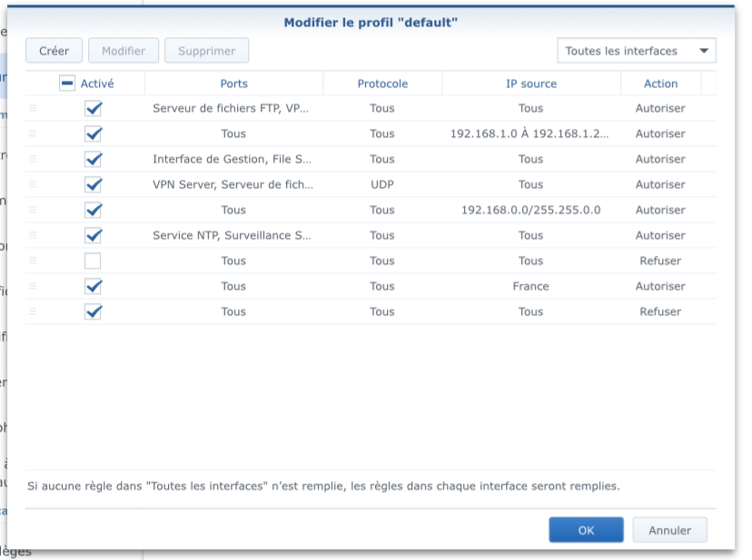Click the IP source column header
Image resolution: width=752 pixels, height=560 pixels.
coord(530,84)
